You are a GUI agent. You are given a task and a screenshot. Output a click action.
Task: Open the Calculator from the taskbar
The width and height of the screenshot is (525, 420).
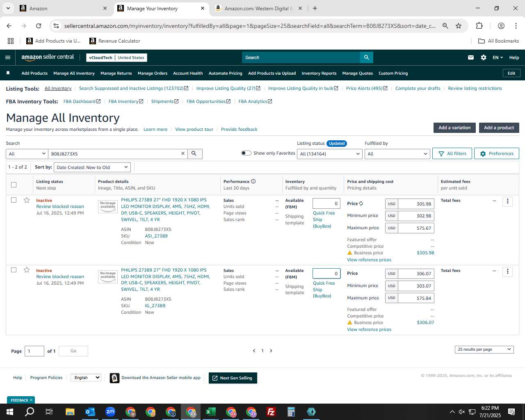click(x=291, y=412)
